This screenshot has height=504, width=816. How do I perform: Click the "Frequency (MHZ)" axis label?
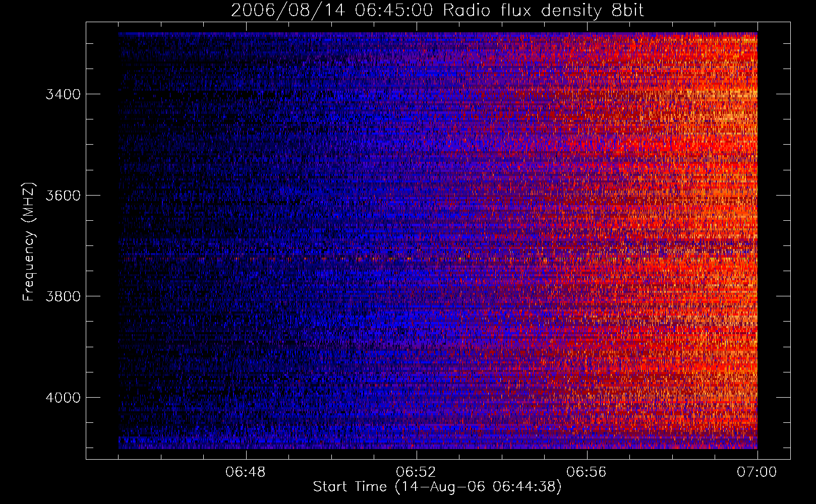[29, 242]
